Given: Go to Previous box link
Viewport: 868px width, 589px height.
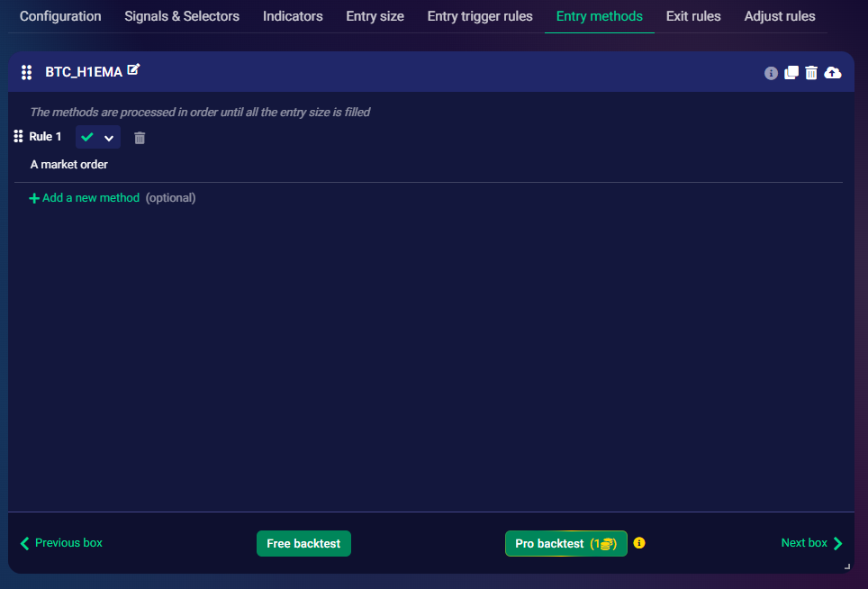Looking at the screenshot, I should click(x=61, y=543).
